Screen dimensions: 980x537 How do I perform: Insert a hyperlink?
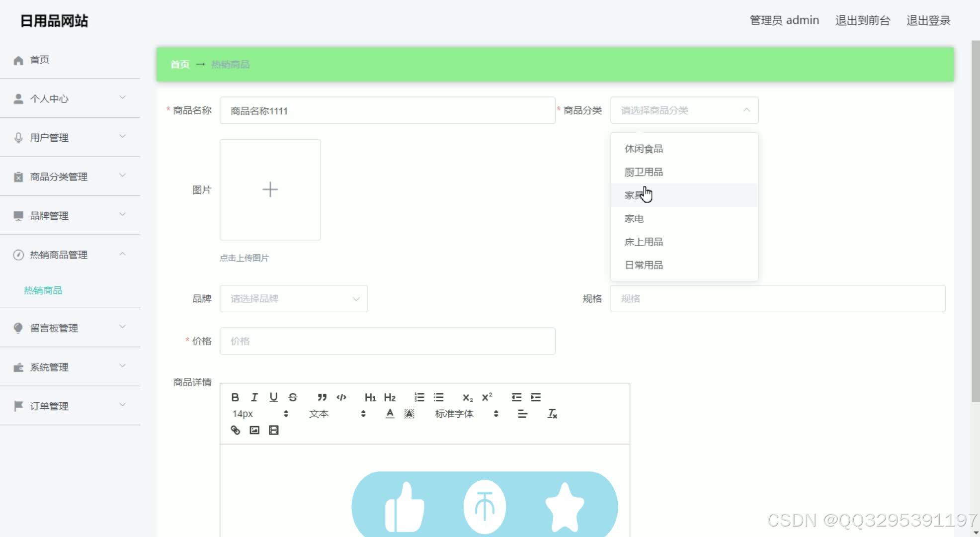[x=236, y=430]
